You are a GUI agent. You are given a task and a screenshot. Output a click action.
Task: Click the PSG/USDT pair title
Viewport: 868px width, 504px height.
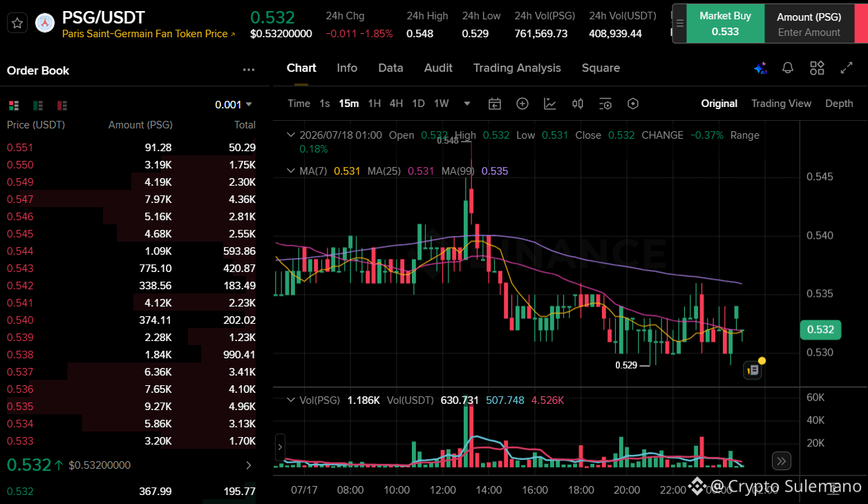pyautogui.click(x=104, y=17)
